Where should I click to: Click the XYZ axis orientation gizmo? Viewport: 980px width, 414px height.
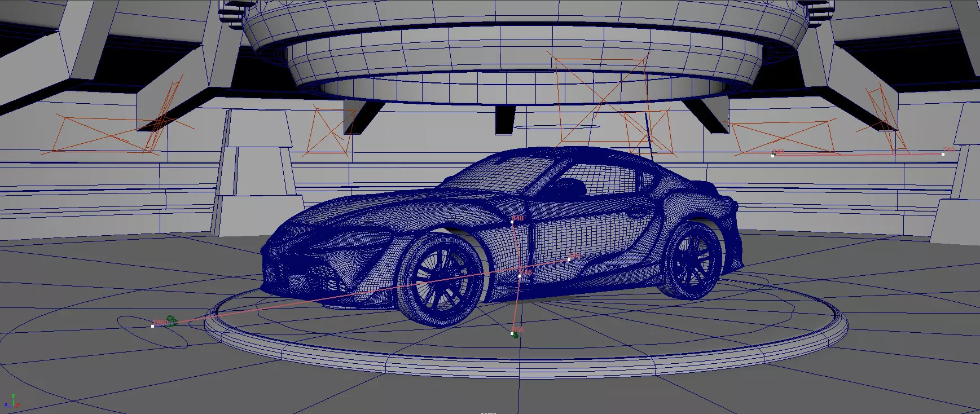(11, 402)
